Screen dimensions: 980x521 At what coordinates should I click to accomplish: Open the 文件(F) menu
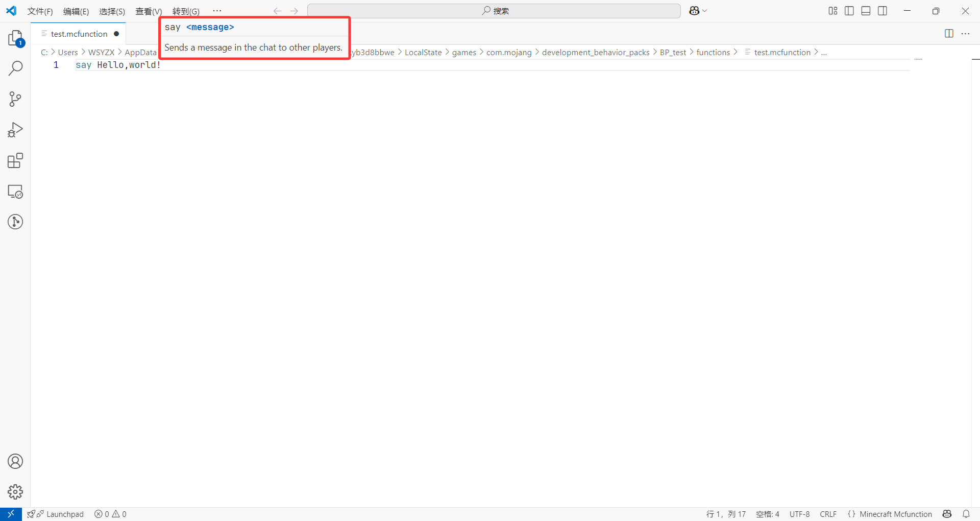pyautogui.click(x=40, y=11)
